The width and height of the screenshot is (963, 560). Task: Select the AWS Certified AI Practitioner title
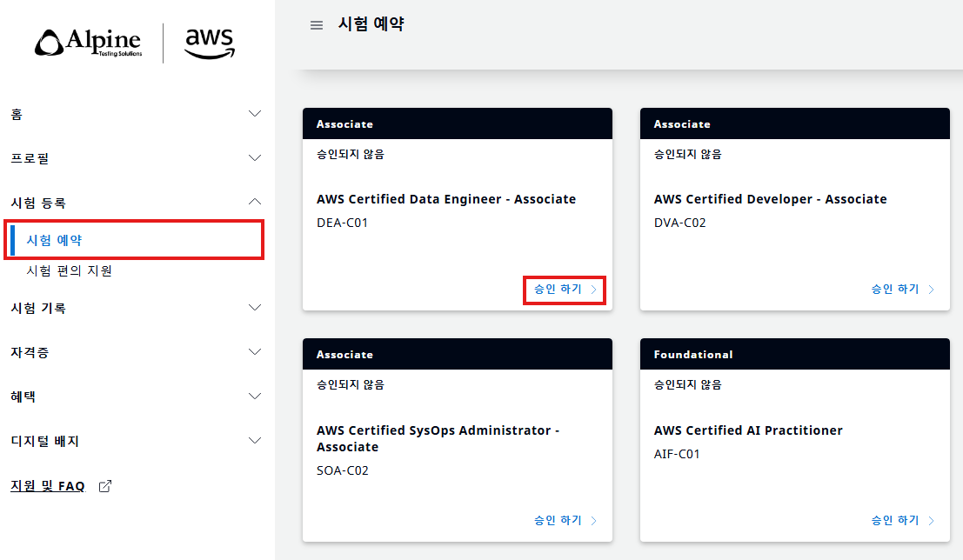coord(748,430)
